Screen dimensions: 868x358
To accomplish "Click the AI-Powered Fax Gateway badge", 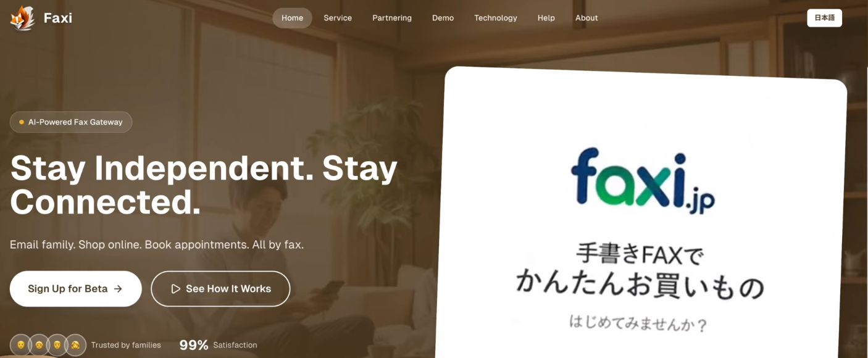I will [71, 122].
